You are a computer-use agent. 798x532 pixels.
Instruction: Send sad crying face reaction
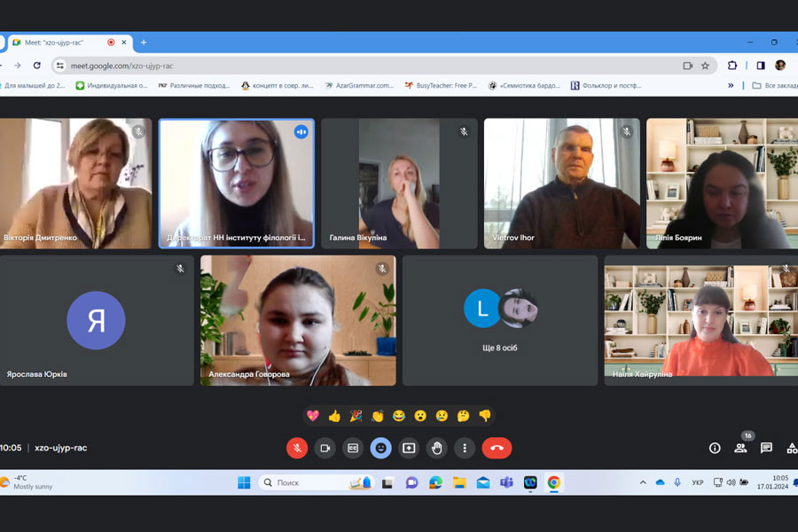pyautogui.click(x=442, y=416)
